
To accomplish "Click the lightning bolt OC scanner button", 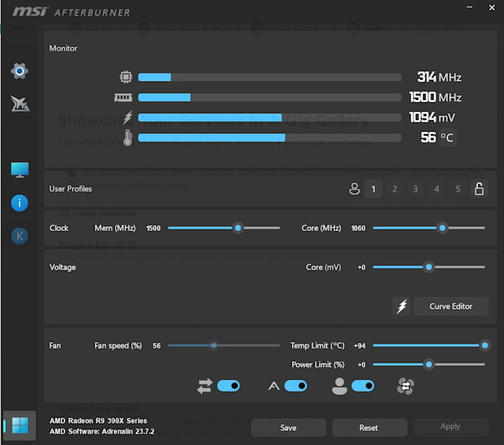I will (402, 307).
